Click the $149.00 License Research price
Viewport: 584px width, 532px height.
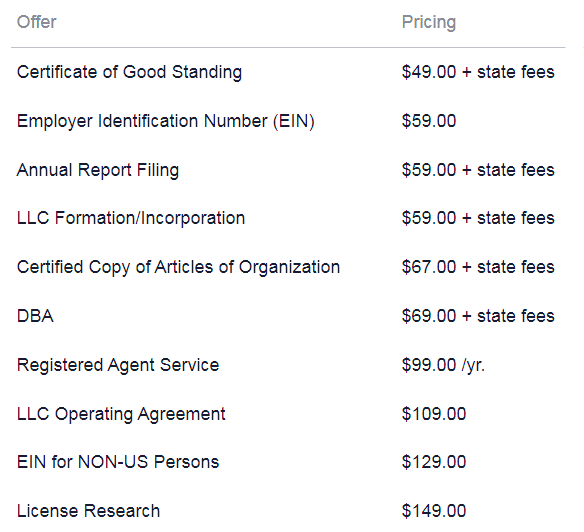(434, 511)
